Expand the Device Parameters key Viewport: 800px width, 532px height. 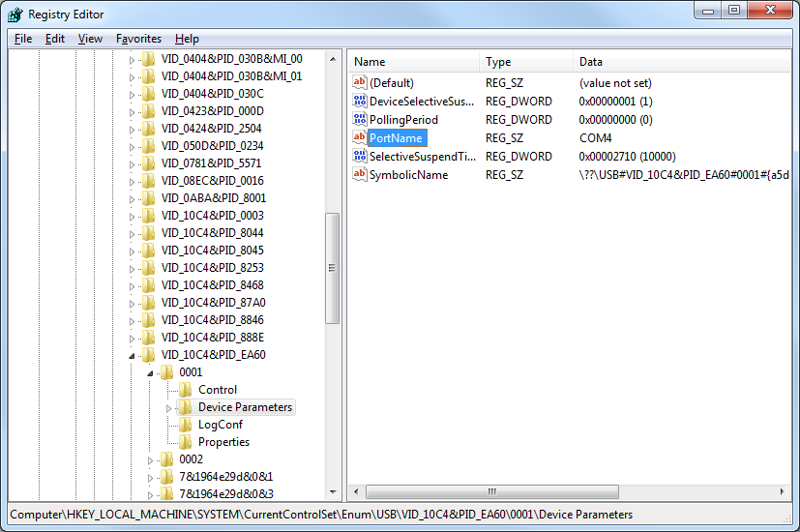(x=169, y=408)
